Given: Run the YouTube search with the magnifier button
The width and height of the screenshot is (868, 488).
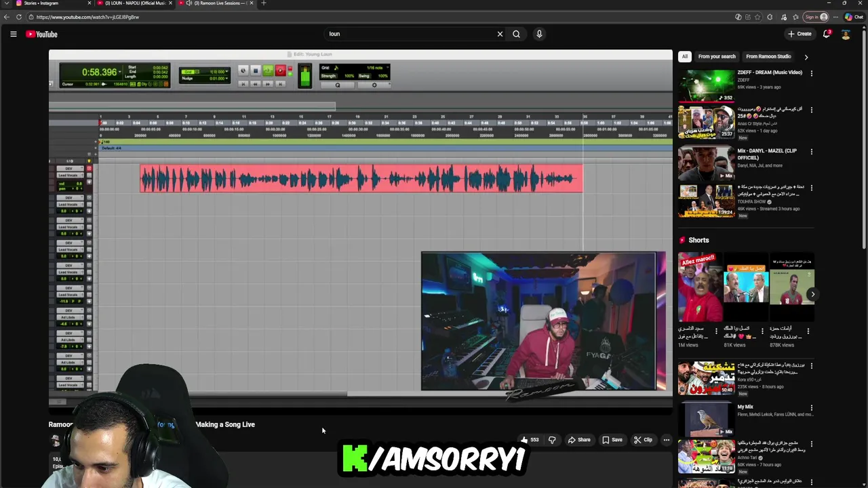Looking at the screenshot, I should click(x=516, y=34).
